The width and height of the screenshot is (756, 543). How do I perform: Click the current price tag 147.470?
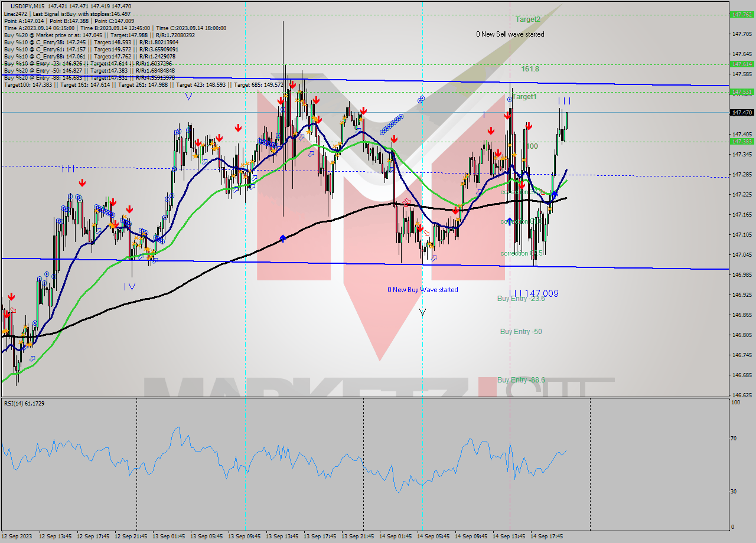(741, 112)
